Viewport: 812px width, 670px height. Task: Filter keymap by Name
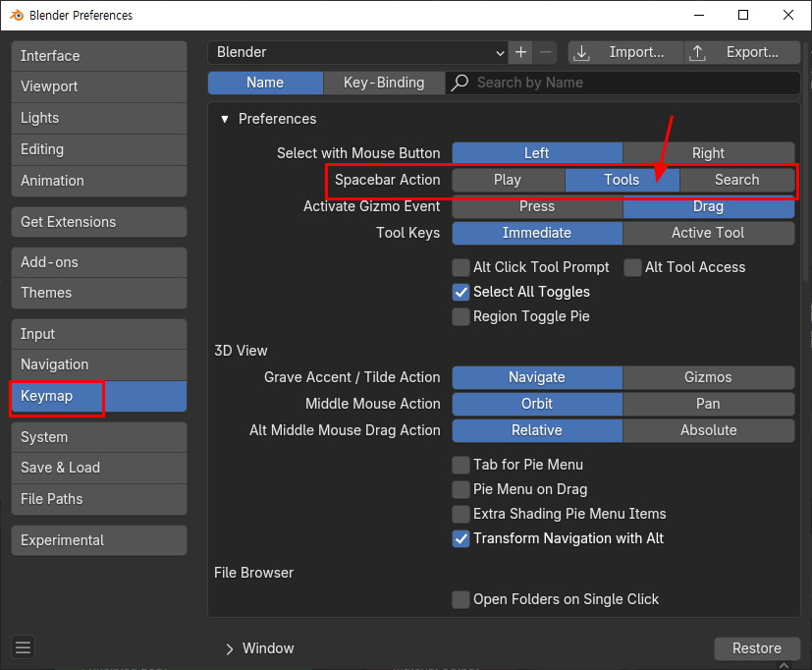(265, 83)
